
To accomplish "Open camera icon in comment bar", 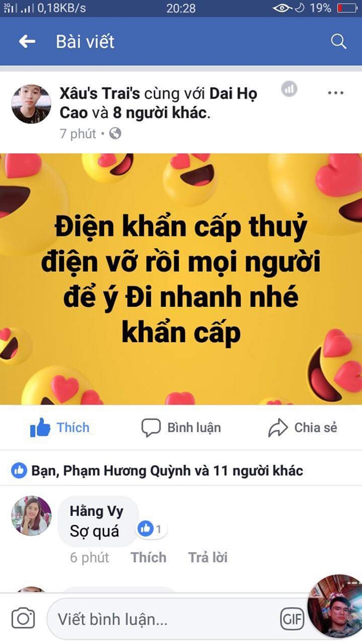I will pyautogui.click(x=23, y=619).
